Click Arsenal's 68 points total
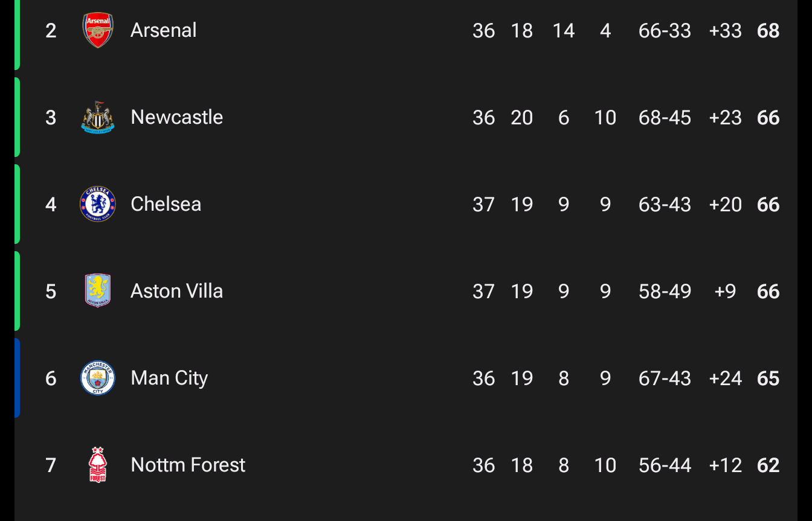Viewport: 812px width, 521px height. point(768,31)
